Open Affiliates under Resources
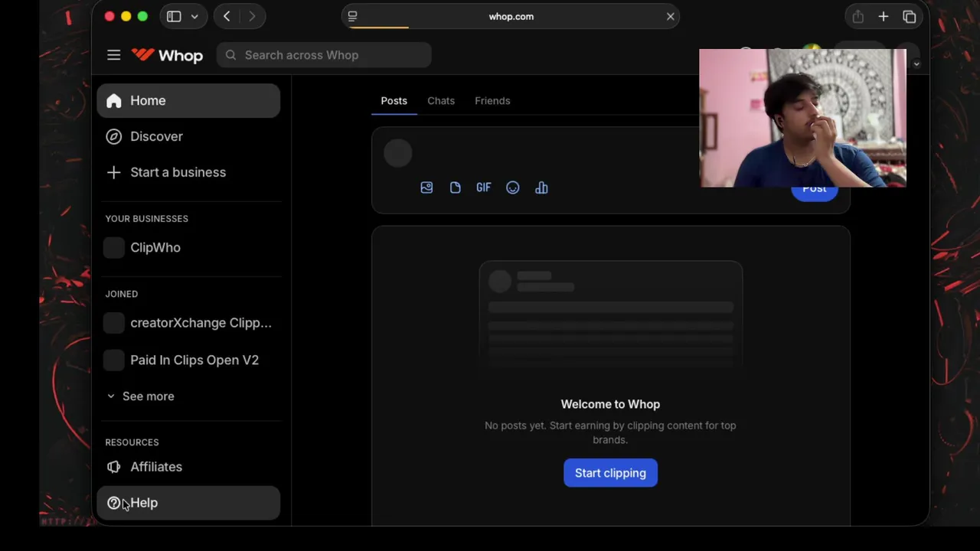The image size is (980, 551). (188, 467)
